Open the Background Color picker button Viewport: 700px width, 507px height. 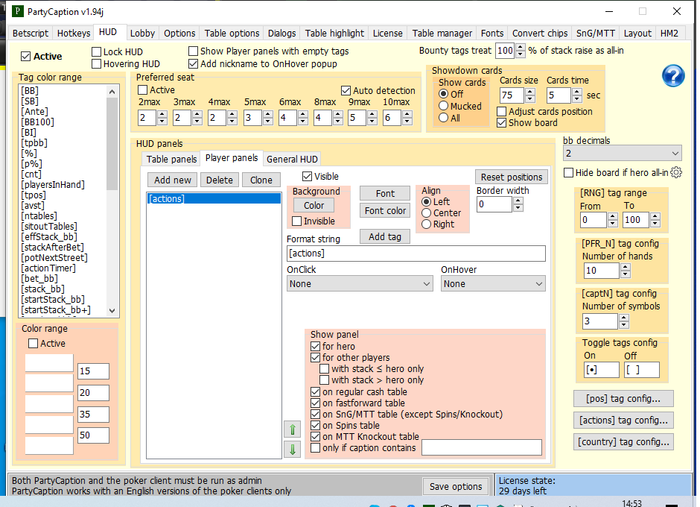pos(312,205)
